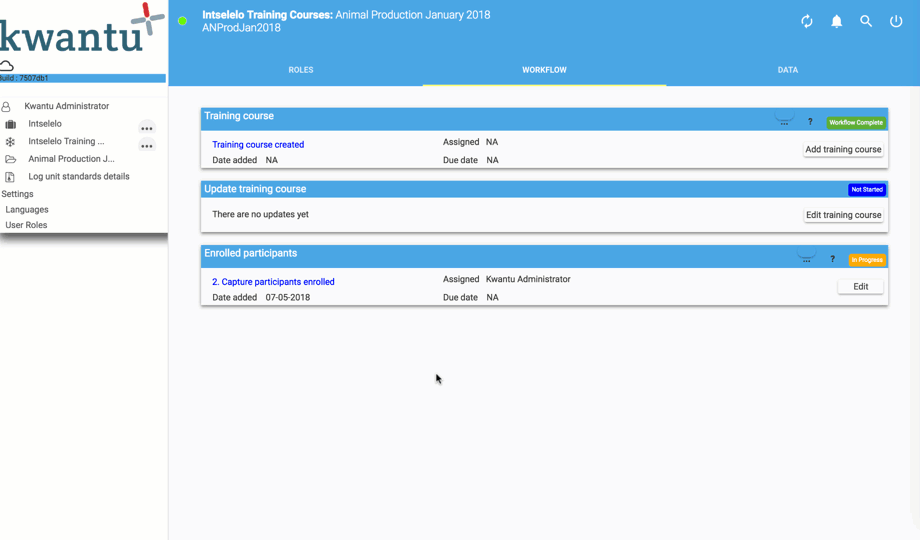Open help question mark in Training course panel
This screenshot has height=540, width=920.
(810, 122)
